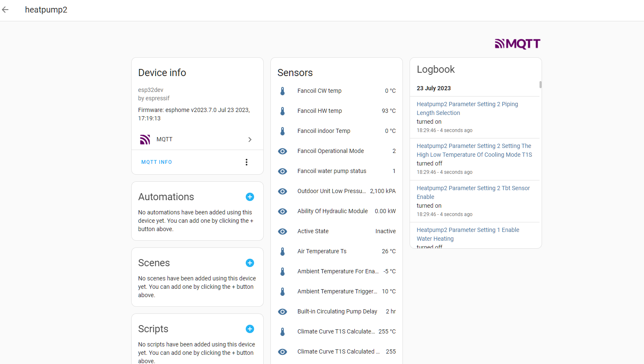Click the Logbook panel scrollbar
The height and width of the screenshot is (364, 644).
(x=540, y=85)
